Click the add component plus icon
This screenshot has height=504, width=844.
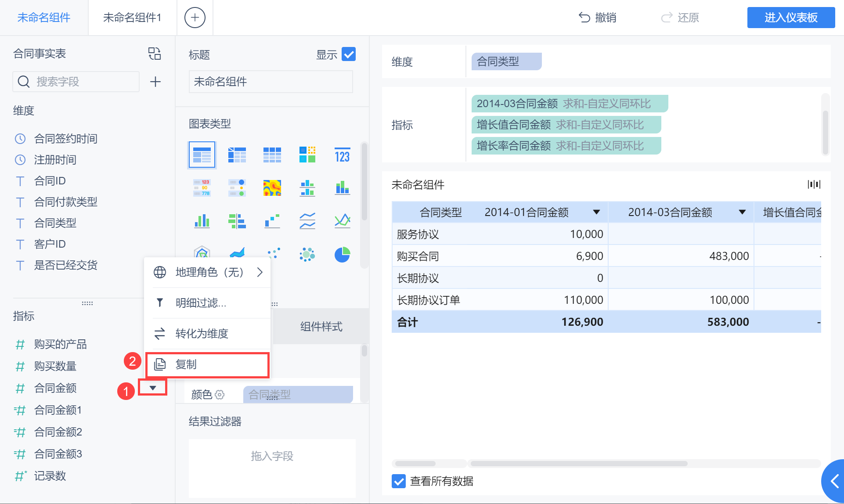tap(195, 18)
